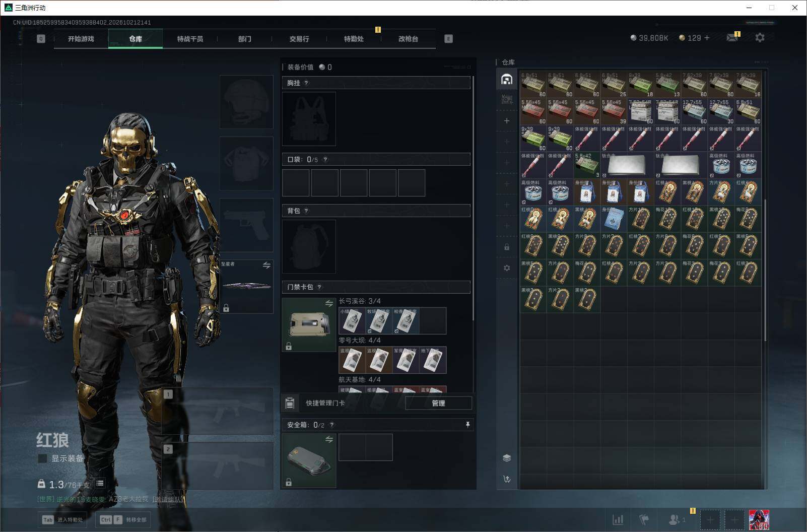Screen dimensions: 807x532
Task: Swap the 安全箱 container
Action: (329, 439)
